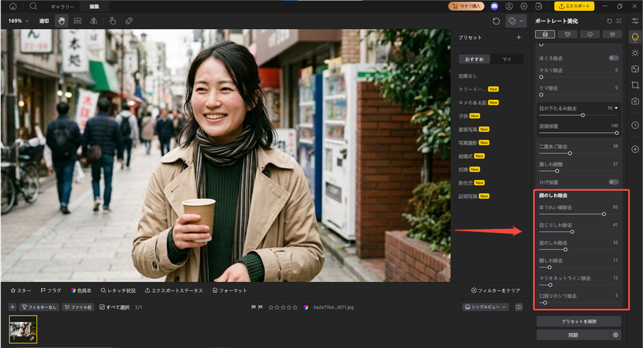644x348 pixels.
Task: Open the フィルターなし filter dropdown
Action: (39, 307)
